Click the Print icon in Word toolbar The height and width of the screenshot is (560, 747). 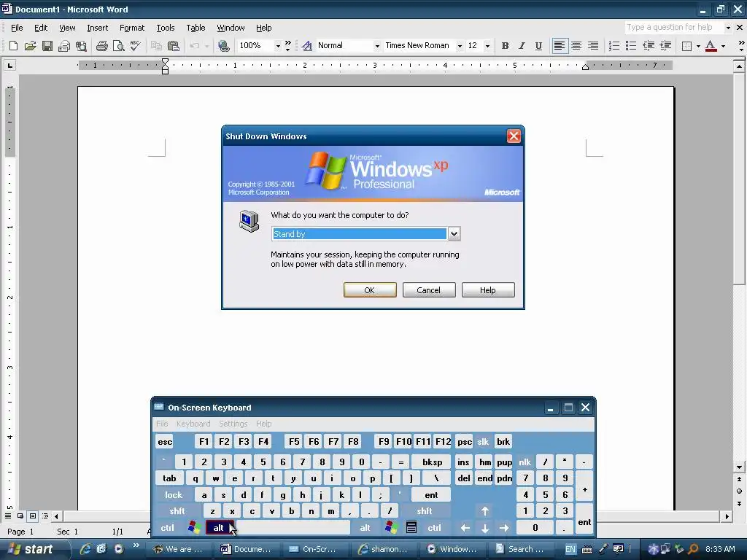pos(101,46)
